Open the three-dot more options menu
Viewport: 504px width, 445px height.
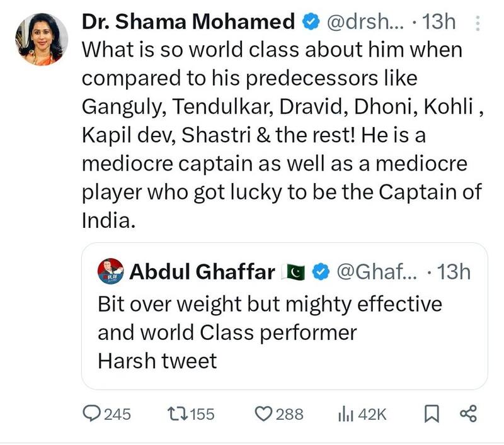(x=476, y=23)
